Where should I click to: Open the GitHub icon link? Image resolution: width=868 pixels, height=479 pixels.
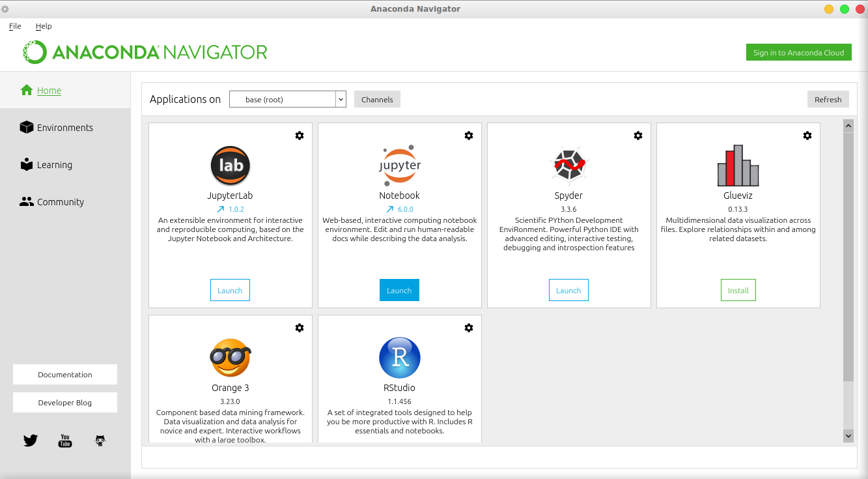point(100,441)
